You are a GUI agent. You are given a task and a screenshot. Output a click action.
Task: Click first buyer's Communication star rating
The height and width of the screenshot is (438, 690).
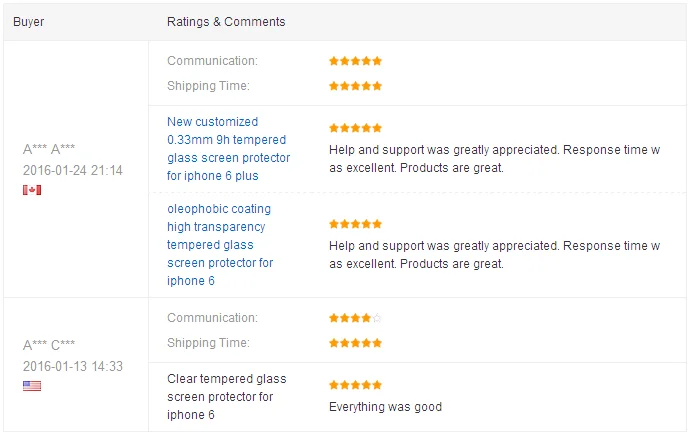click(355, 61)
